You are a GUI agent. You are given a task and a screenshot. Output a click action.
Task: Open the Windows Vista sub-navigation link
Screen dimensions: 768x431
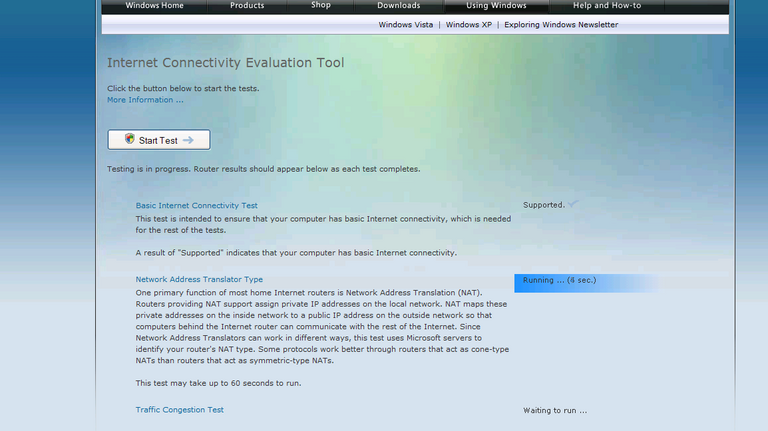[x=406, y=24]
